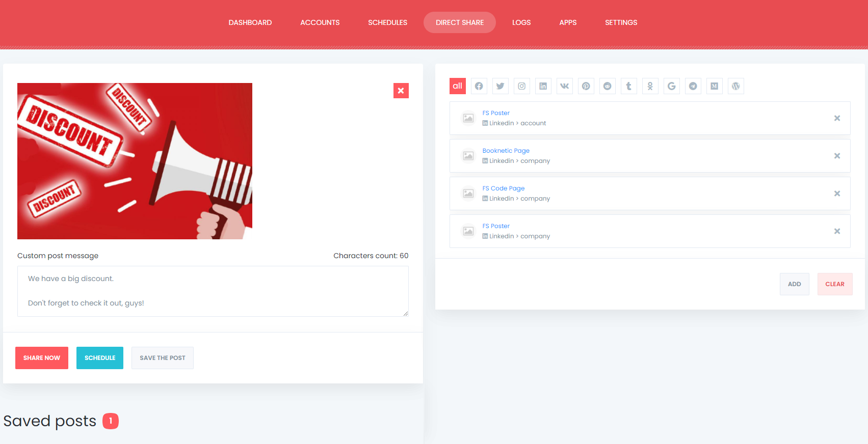Filter accounts by Facebook icon
Viewport: 868px width, 444px height.
click(479, 86)
